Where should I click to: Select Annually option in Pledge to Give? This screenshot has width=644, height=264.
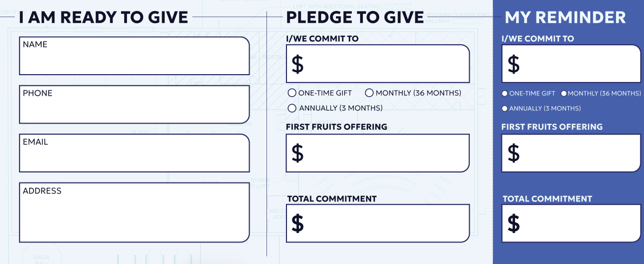click(x=292, y=108)
